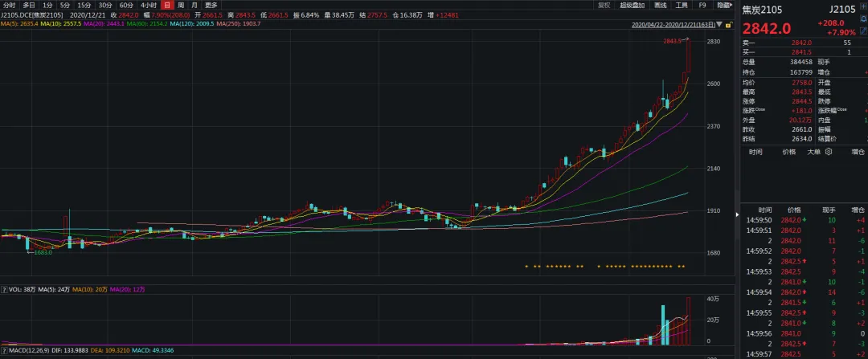
Task: Click the 持仓 value 163799
Action: click(800, 72)
